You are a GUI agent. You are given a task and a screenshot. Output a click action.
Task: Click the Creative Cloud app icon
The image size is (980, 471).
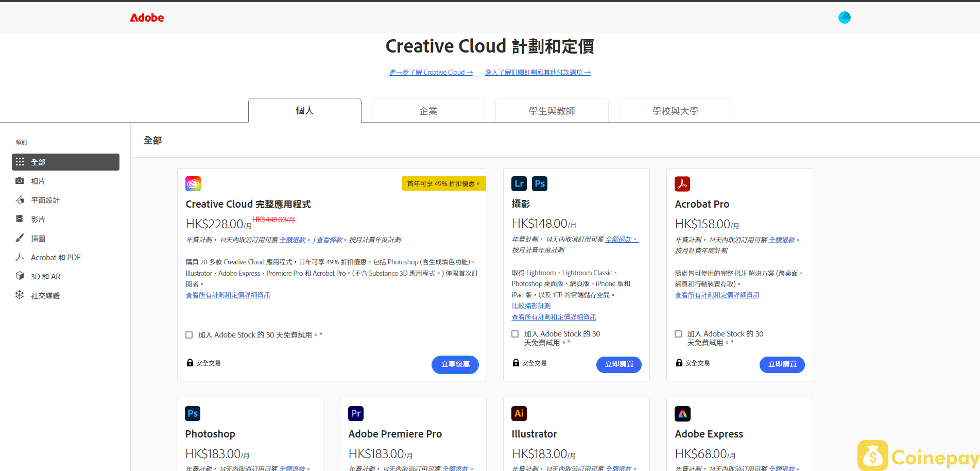[x=193, y=183]
